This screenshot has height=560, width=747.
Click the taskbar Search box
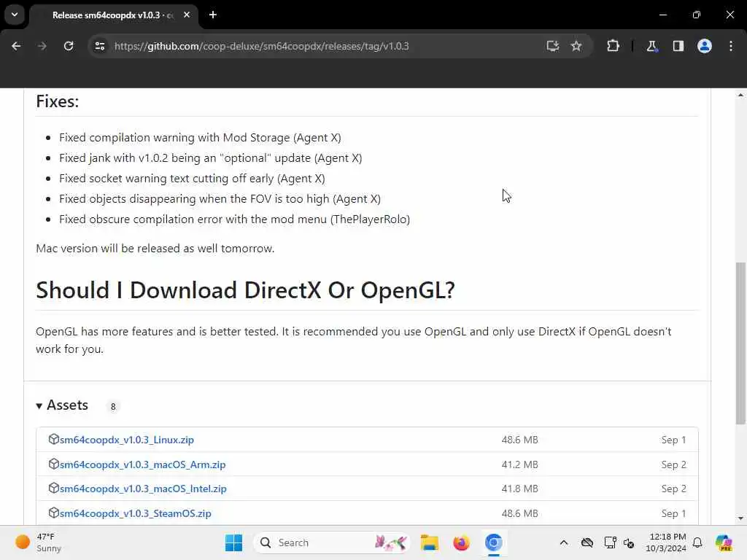[332, 542]
